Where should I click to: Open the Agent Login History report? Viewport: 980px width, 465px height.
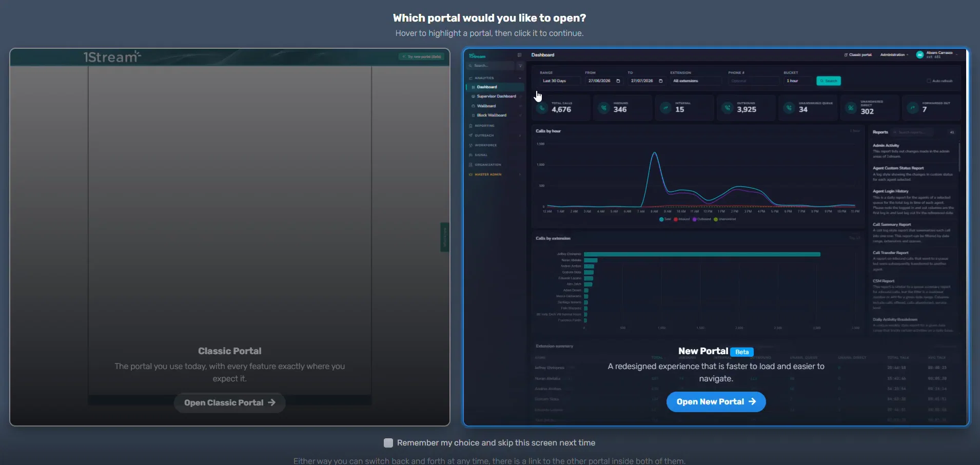click(x=891, y=191)
